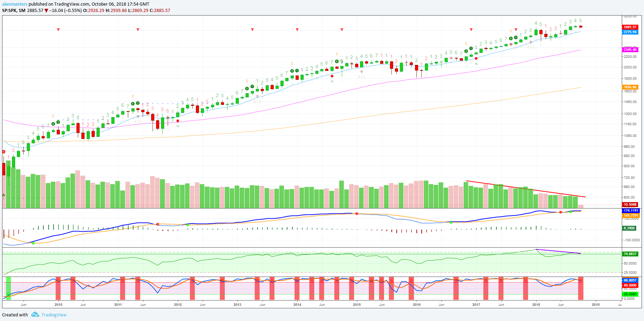The width and height of the screenshot is (644, 321).
Task: Click the H:2939.86 high value in the header
Action: tap(116, 11)
